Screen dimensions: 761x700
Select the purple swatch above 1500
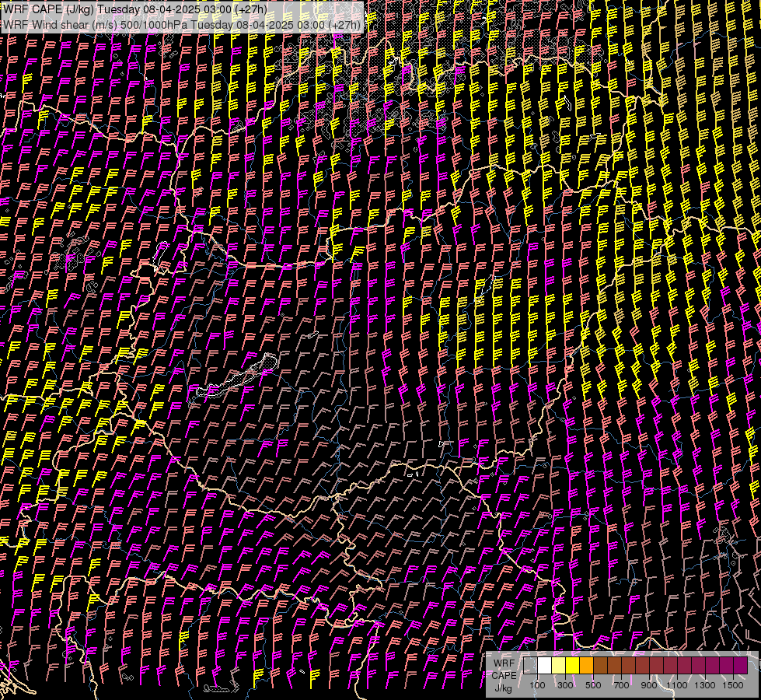(x=741, y=666)
